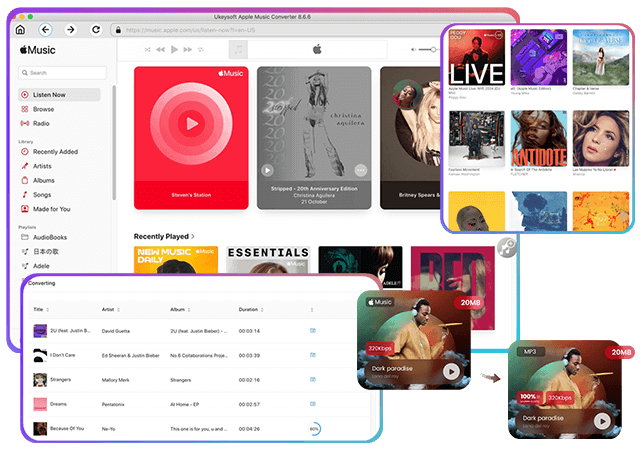640x450 pixels.
Task: Navigate forward with the right arrow
Action: (x=71, y=30)
